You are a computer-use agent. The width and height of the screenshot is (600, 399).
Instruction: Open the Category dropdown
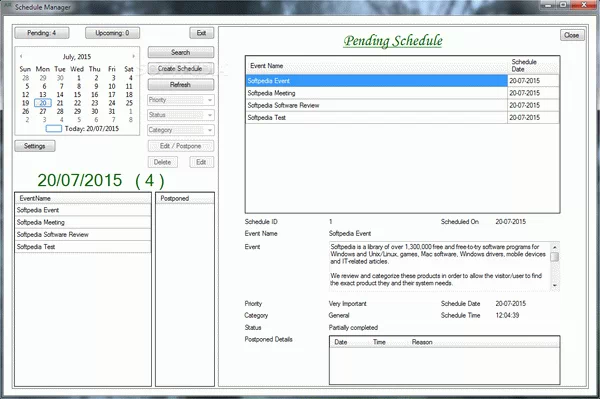click(x=181, y=130)
